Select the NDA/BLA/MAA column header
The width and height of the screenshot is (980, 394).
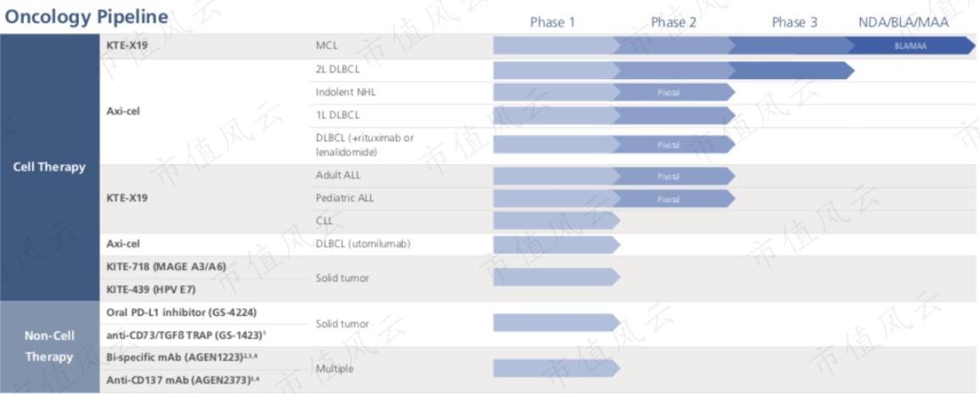[x=904, y=22]
